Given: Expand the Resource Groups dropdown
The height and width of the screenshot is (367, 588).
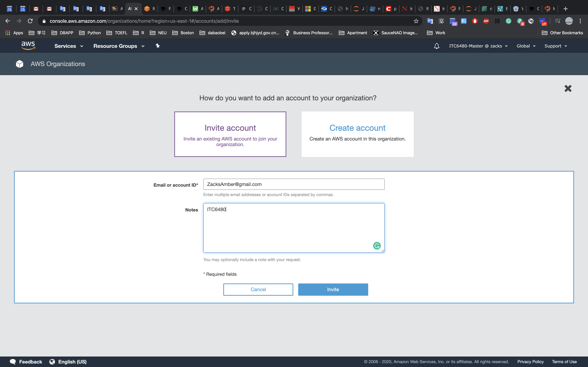Looking at the screenshot, I should 119,46.
